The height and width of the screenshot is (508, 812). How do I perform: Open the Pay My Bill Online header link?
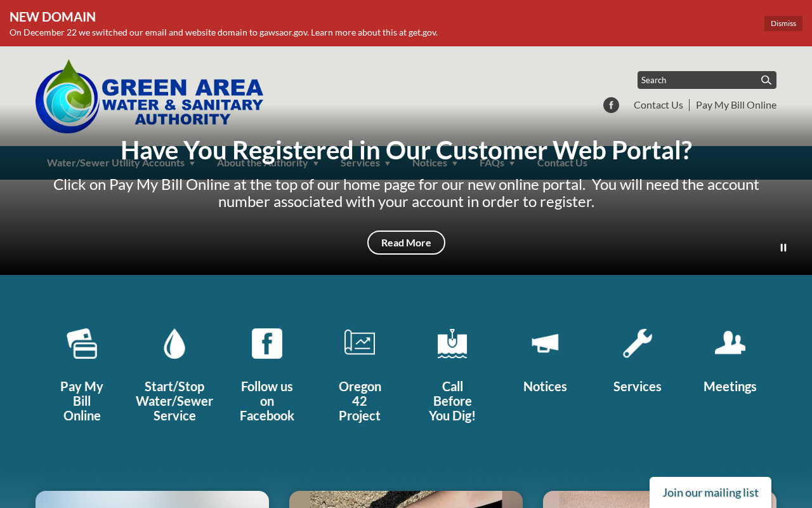click(736, 105)
